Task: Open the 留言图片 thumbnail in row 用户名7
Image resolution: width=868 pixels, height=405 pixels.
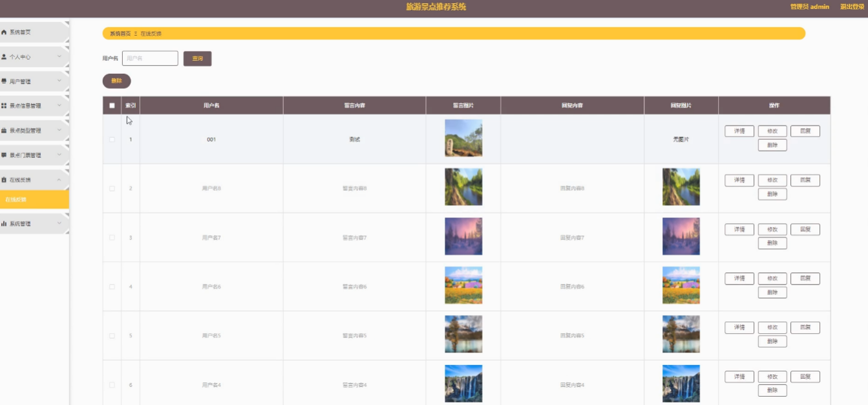Action: click(463, 236)
